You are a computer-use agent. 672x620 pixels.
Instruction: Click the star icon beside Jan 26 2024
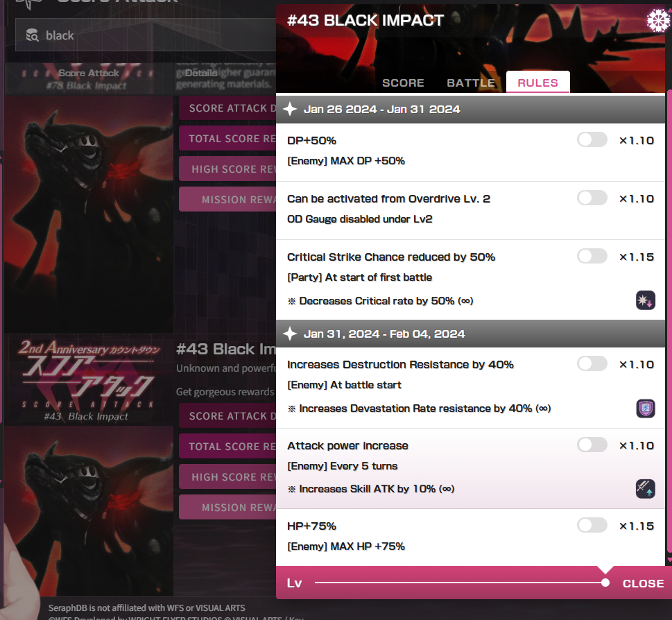pos(290,109)
